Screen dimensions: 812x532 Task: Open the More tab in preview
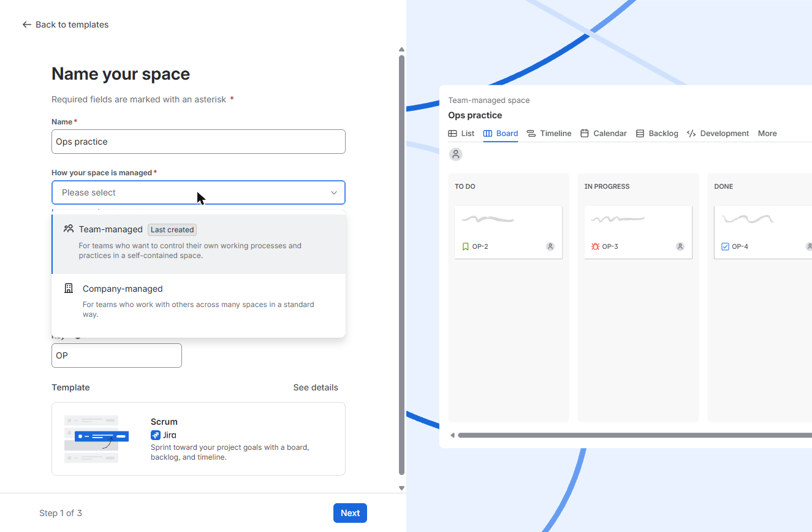click(x=767, y=134)
